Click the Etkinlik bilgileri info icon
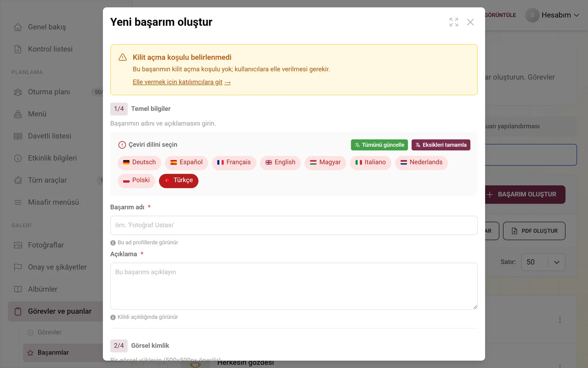Viewport: 588px width, 368px height. (x=18, y=158)
